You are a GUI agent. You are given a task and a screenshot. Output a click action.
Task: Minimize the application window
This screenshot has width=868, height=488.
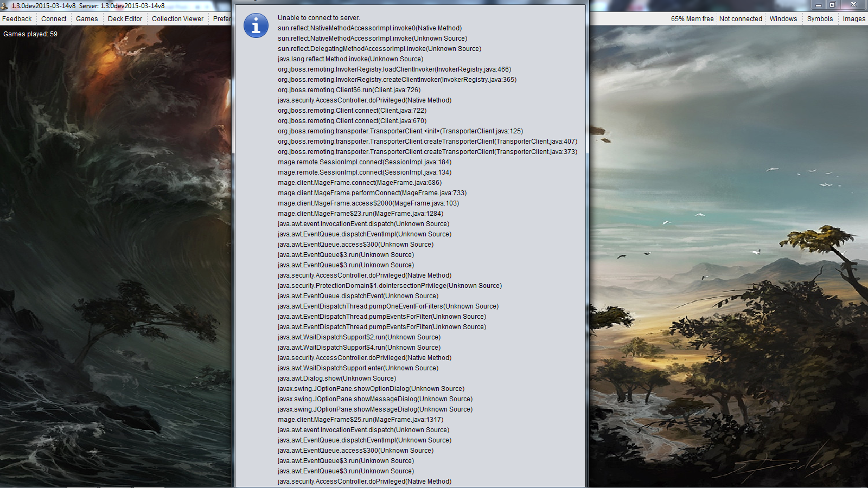(x=819, y=5)
